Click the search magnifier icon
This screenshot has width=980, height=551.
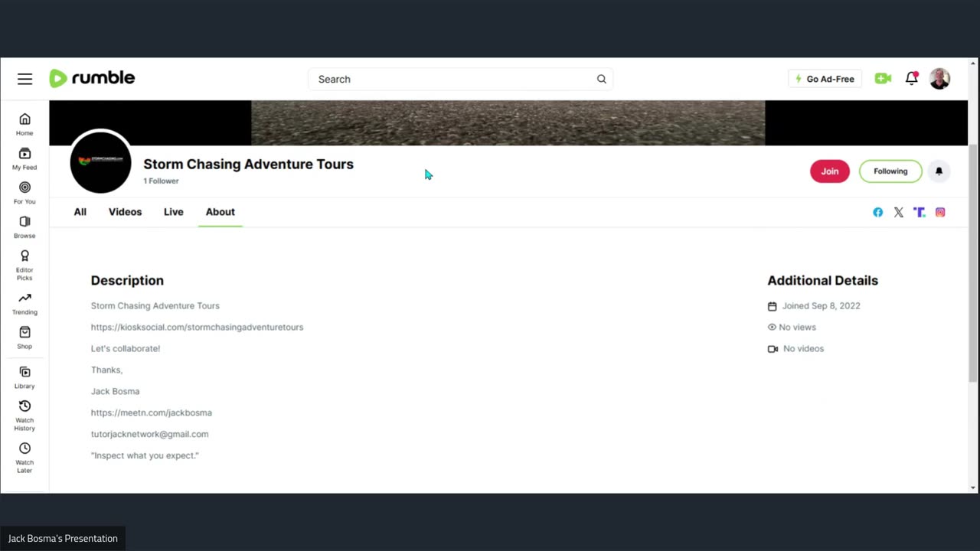coord(602,79)
